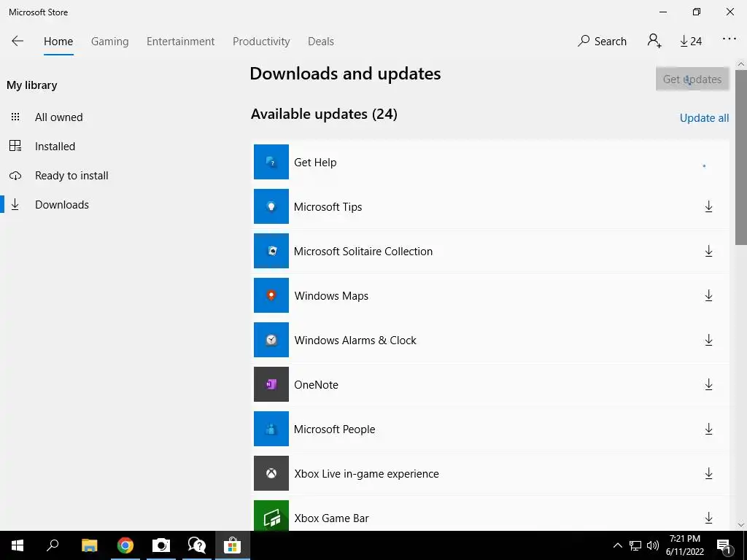Click the Windows Maps app name

(331, 296)
